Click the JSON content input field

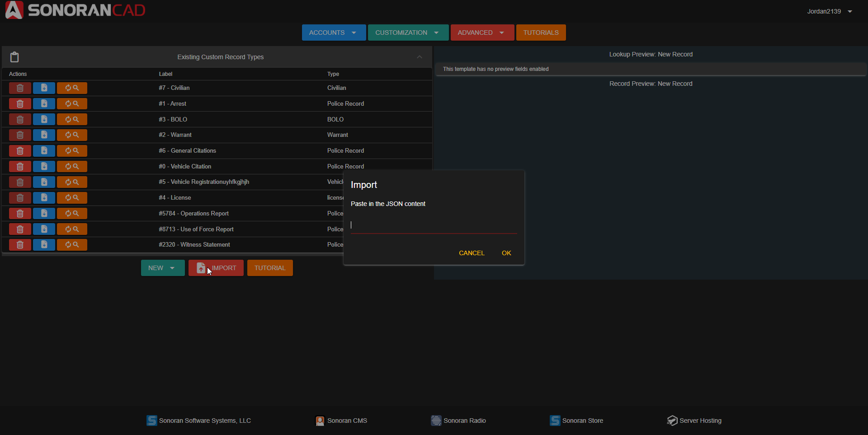tap(433, 225)
